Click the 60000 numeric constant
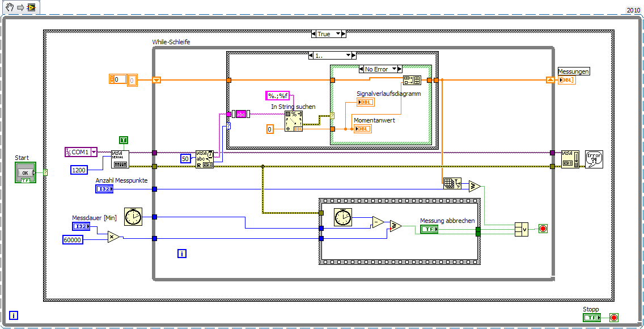The height and width of the screenshot is (329, 644). click(73, 240)
